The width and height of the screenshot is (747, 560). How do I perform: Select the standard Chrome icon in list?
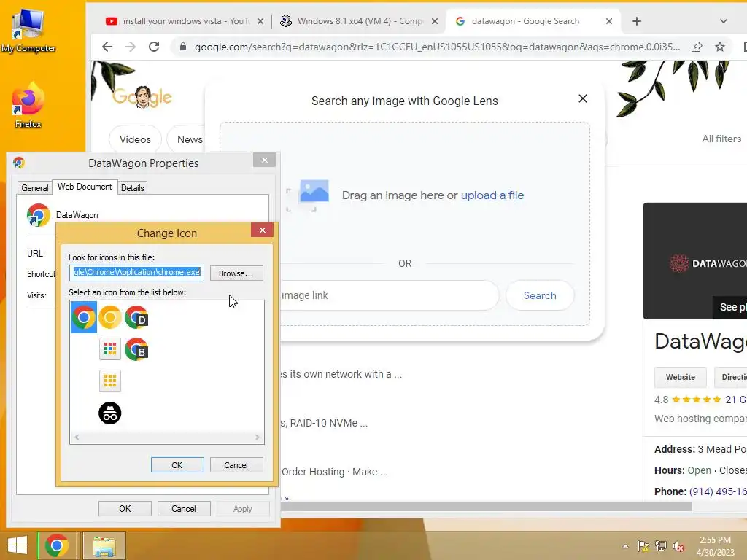(84, 317)
